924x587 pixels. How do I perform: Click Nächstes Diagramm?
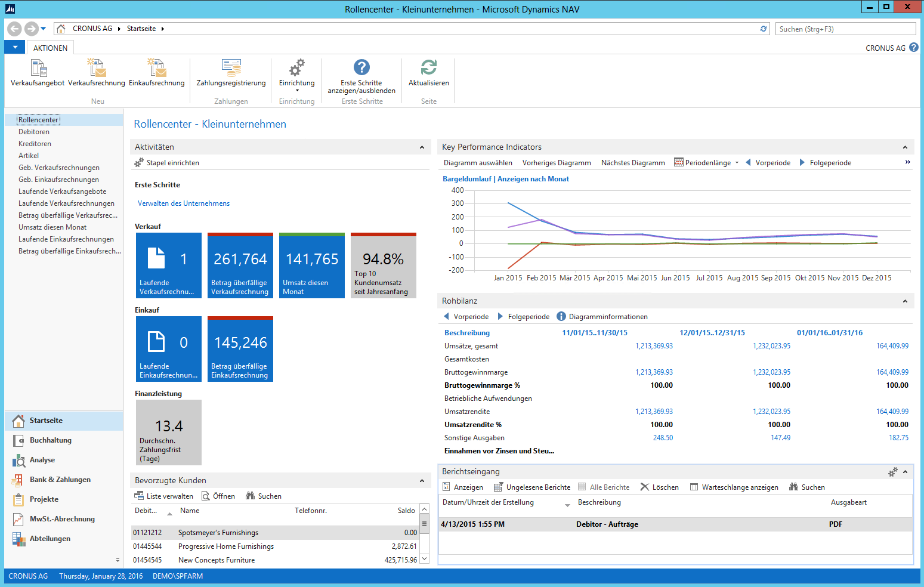pyautogui.click(x=633, y=163)
